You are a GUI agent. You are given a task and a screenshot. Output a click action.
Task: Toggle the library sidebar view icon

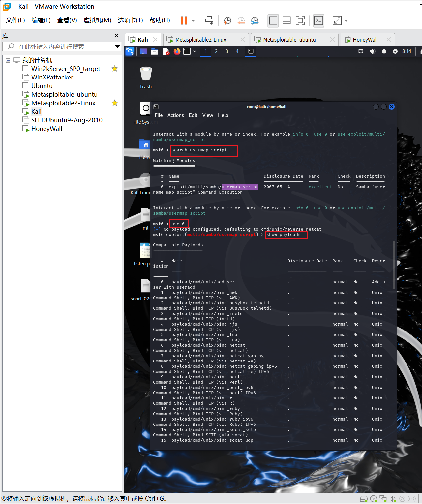coord(273,20)
